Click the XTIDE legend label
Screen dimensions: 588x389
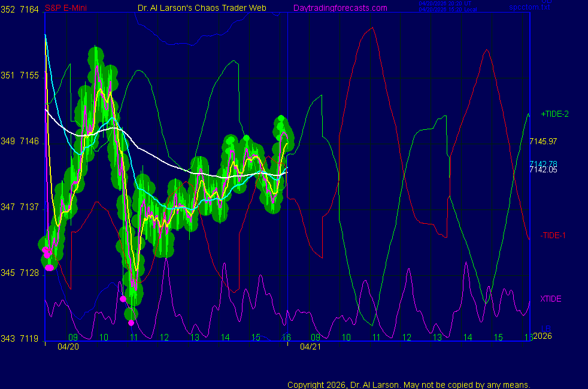551,299
